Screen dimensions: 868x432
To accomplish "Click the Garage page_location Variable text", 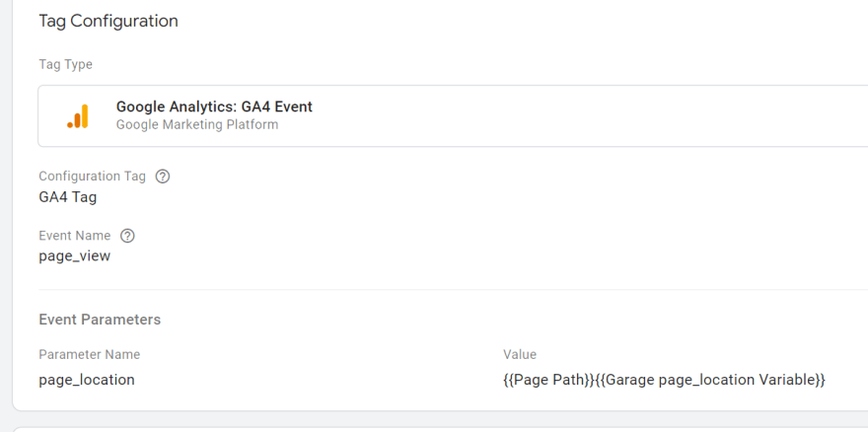I will tap(710, 380).
